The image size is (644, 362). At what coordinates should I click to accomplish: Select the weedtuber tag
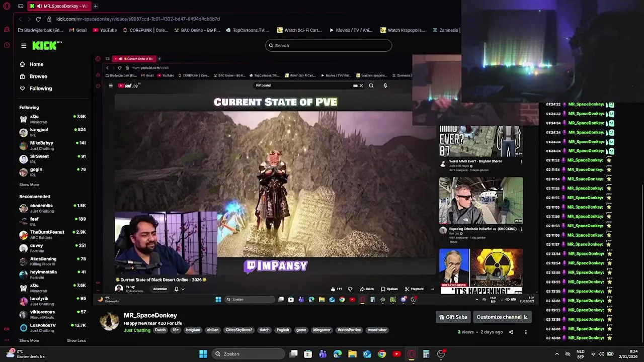[377, 330]
